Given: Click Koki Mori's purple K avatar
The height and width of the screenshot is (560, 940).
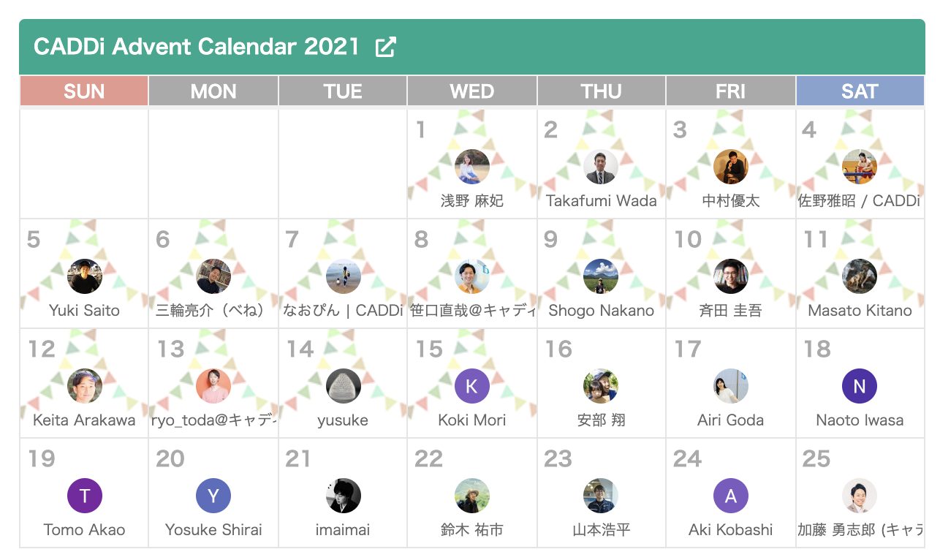Looking at the screenshot, I should tap(471, 386).
